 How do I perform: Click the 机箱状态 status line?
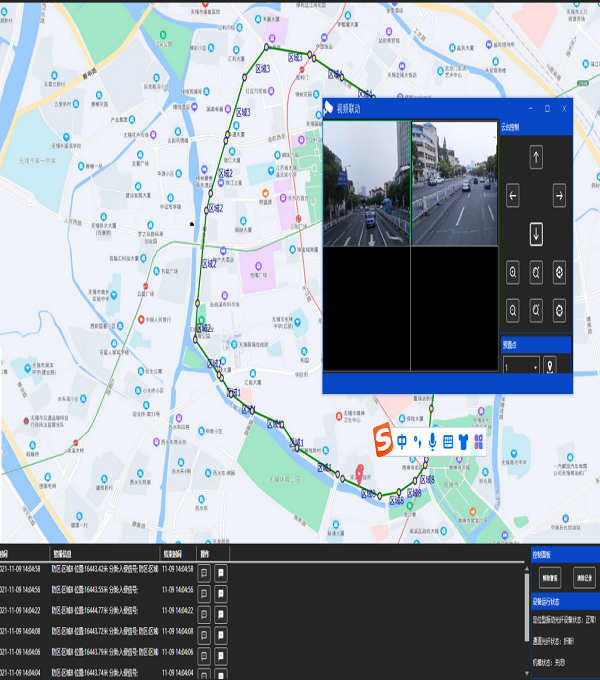click(x=548, y=662)
